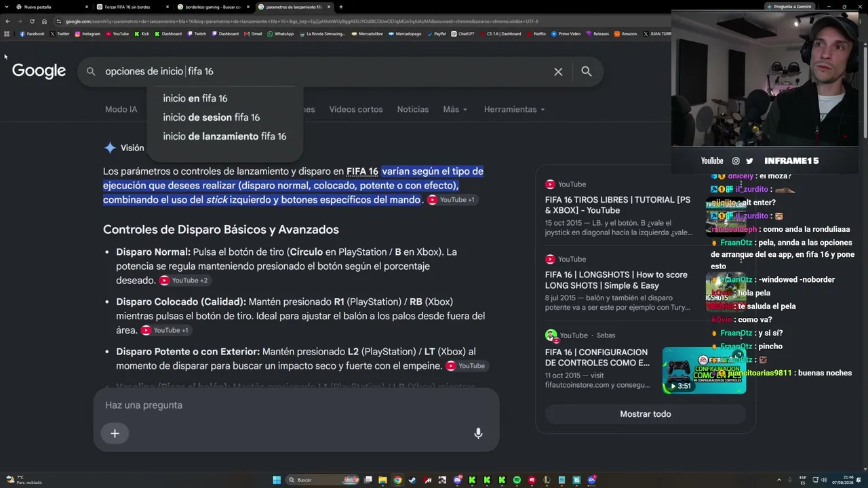The height and width of the screenshot is (488, 868).
Task: Open FIFA 16 LONGSHOTS video result
Action: [616, 280]
